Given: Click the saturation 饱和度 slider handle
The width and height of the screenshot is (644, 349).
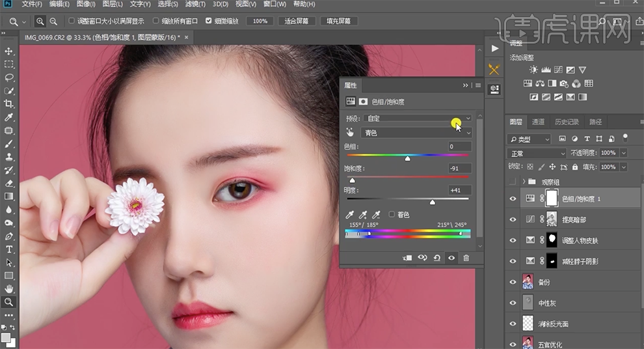Looking at the screenshot, I should 352,180.
